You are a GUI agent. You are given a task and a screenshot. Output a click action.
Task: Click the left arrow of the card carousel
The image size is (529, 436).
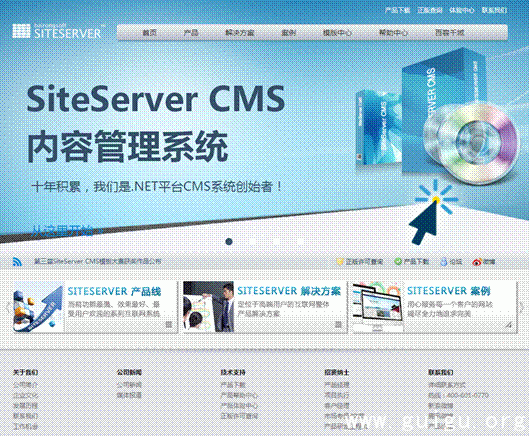tap(8, 307)
